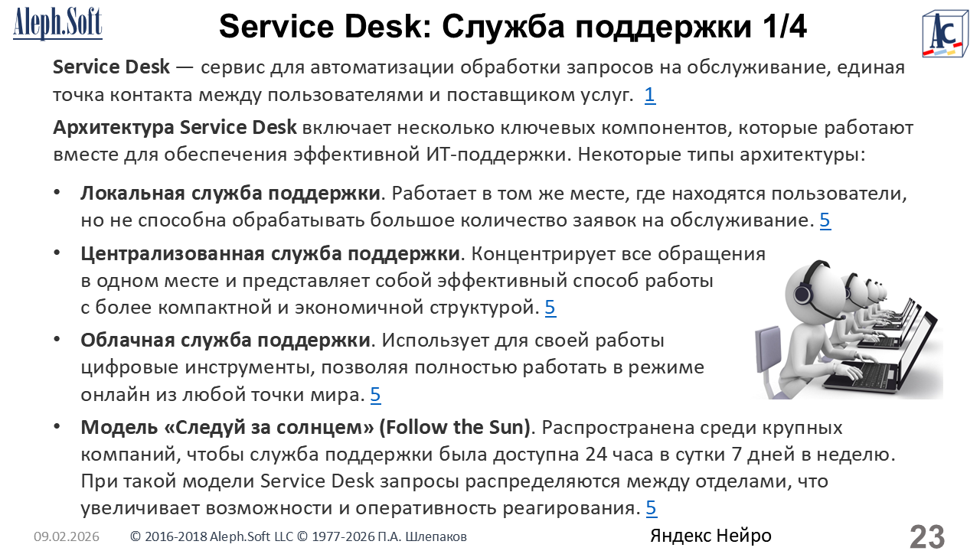The width and height of the screenshot is (980, 551).
Task: Select the call-center operators image
Action: pos(848,329)
